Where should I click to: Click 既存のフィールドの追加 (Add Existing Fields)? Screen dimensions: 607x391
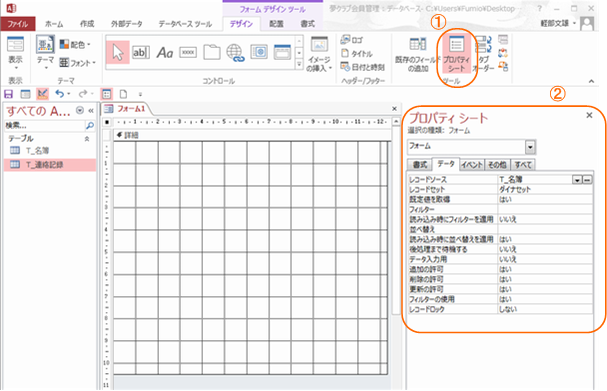(x=418, y=54)
